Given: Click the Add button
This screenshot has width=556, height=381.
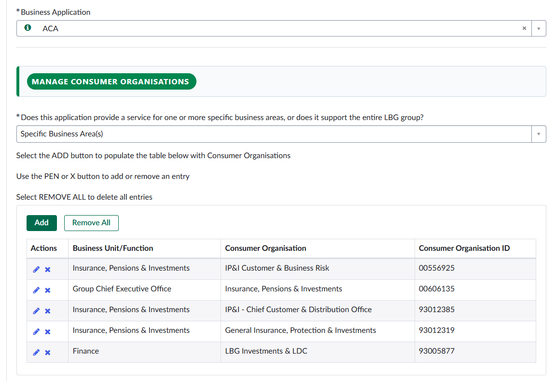Looking at the screenshot, I should pos(41,223).
